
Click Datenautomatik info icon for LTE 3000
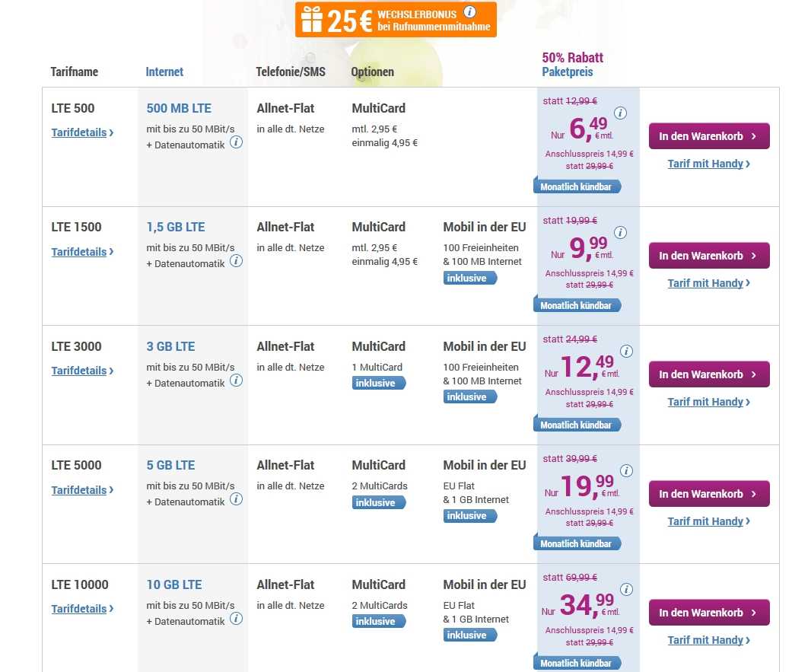[x=237, y=381]
